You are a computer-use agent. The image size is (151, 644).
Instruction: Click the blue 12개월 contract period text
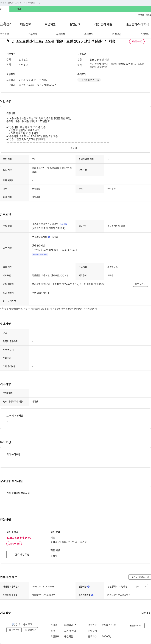click(64, 224)
